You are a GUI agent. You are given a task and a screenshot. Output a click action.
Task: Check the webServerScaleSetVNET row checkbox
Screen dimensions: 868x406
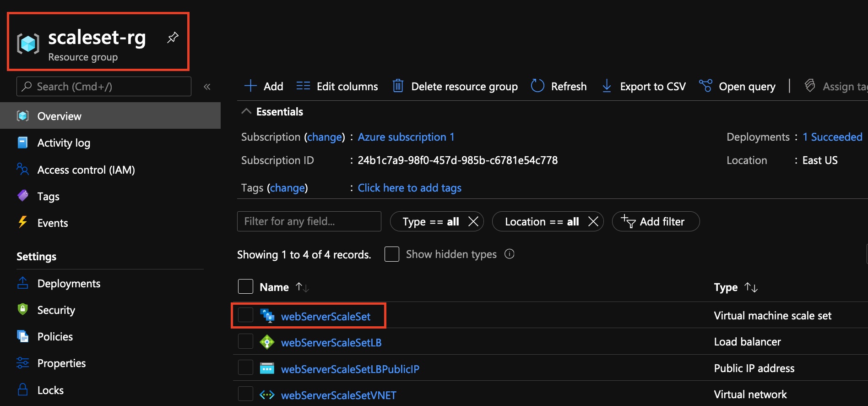245,394
